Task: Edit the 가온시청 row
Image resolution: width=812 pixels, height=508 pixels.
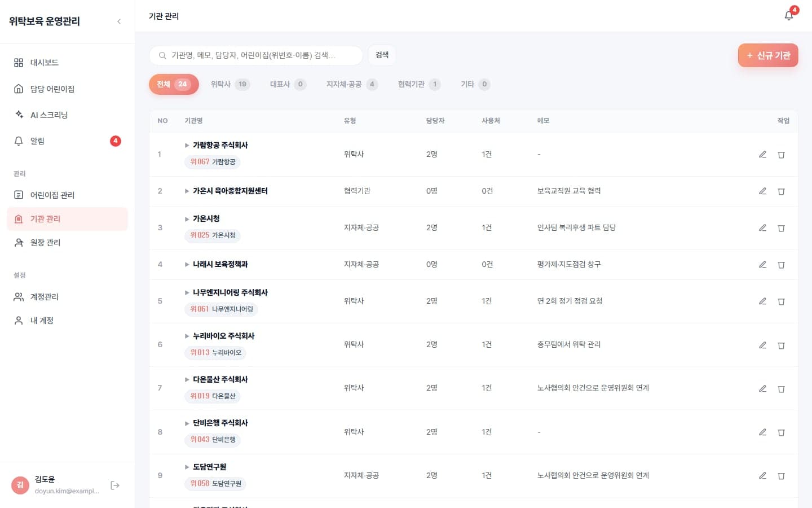Action: click(762, 228)
